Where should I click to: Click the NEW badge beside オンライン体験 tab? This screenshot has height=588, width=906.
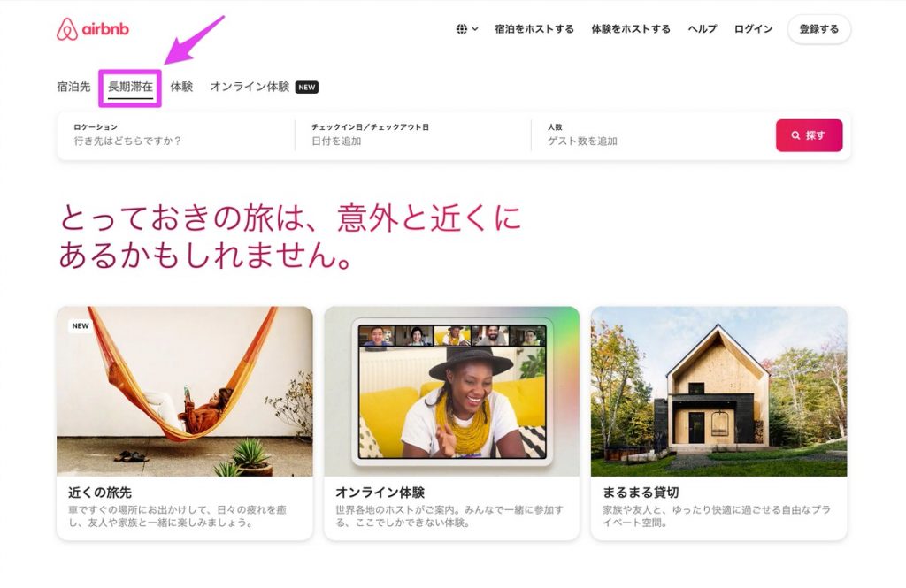307,88
